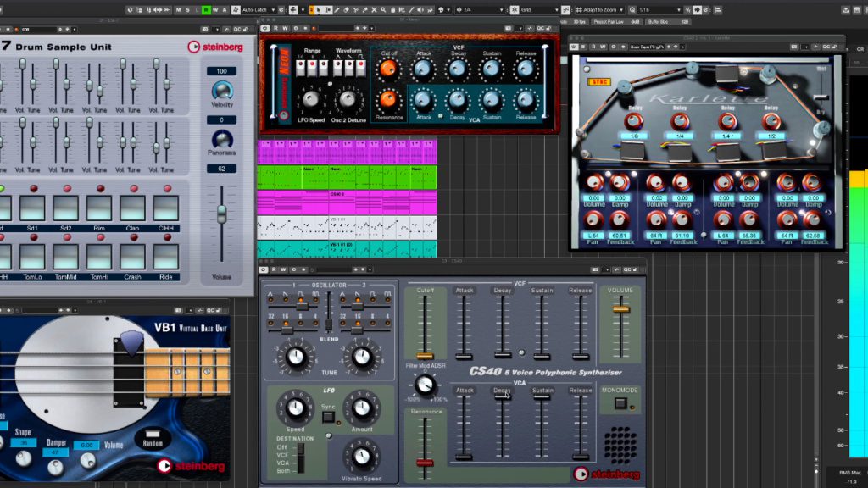Click the Iterative Quantize icon in toolbar
868x488 pixels.
688,10
